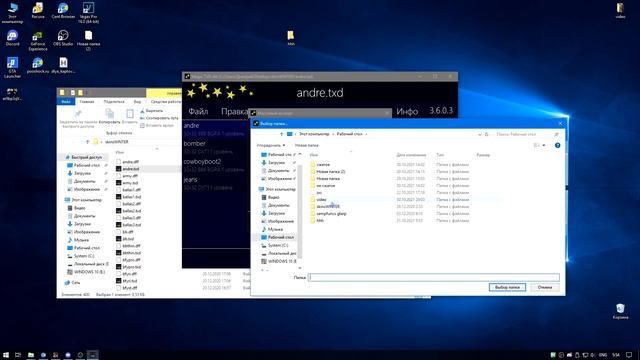Open the Корзина recycle bin icon
This screenshot has width=640, height=360.
(x=620, y=311)
